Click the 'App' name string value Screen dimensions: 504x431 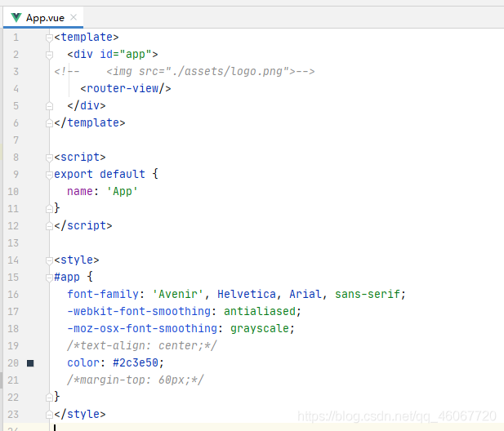tap(123, 191)
